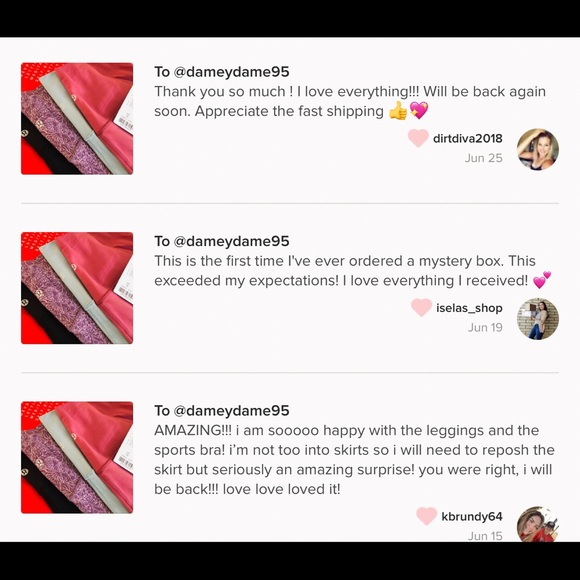The image size is (580, 580).
Task: Select the Jun 25 date stamp
Action: point(483,158)
